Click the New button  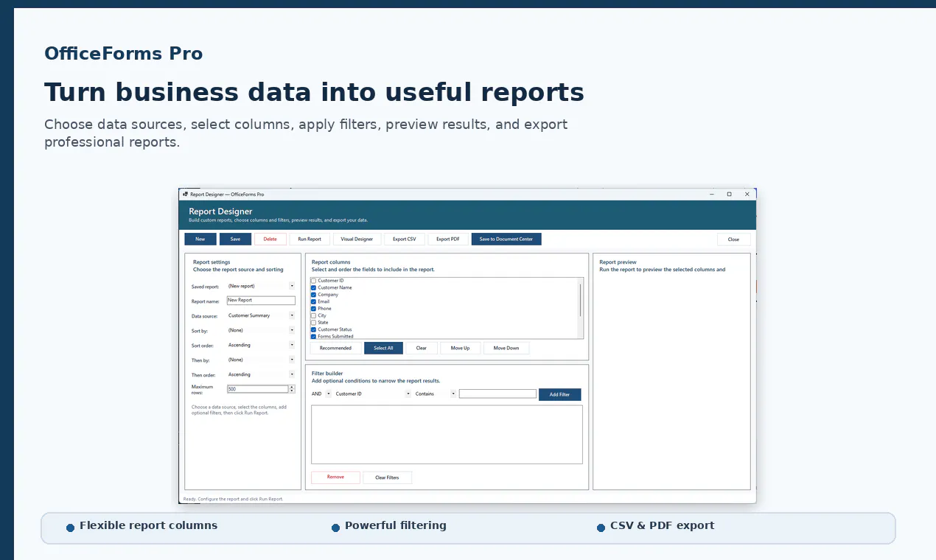(x=200, y=239)
